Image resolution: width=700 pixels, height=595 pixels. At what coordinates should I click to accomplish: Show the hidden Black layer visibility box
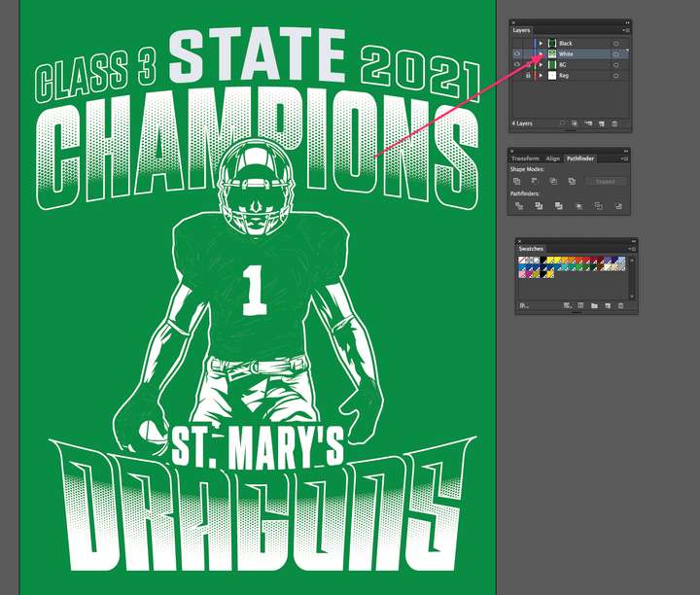[x=517, y=44]
